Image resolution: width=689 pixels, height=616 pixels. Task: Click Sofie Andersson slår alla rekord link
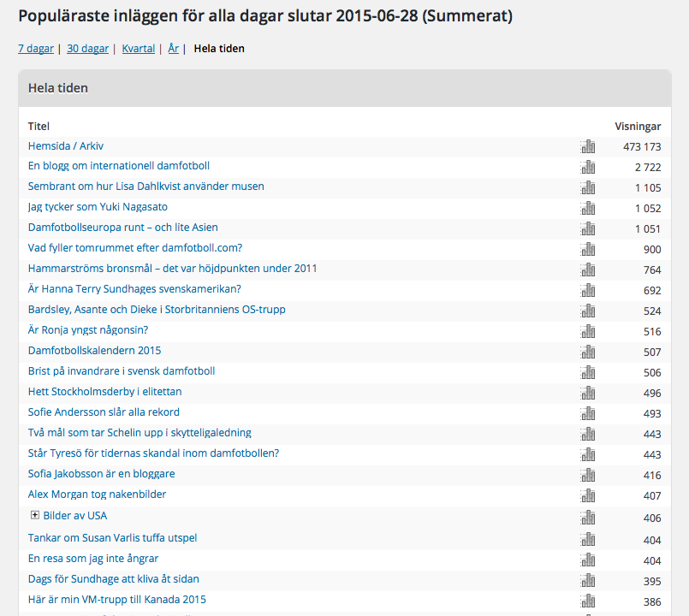pyautogui.click(x=104, y=412)
